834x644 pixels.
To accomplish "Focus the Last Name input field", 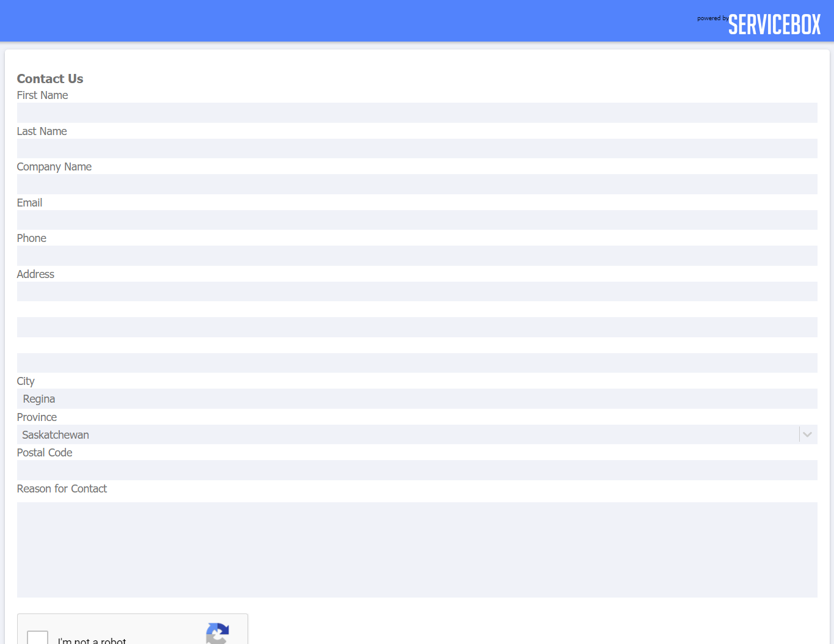I will pos(417,148).
